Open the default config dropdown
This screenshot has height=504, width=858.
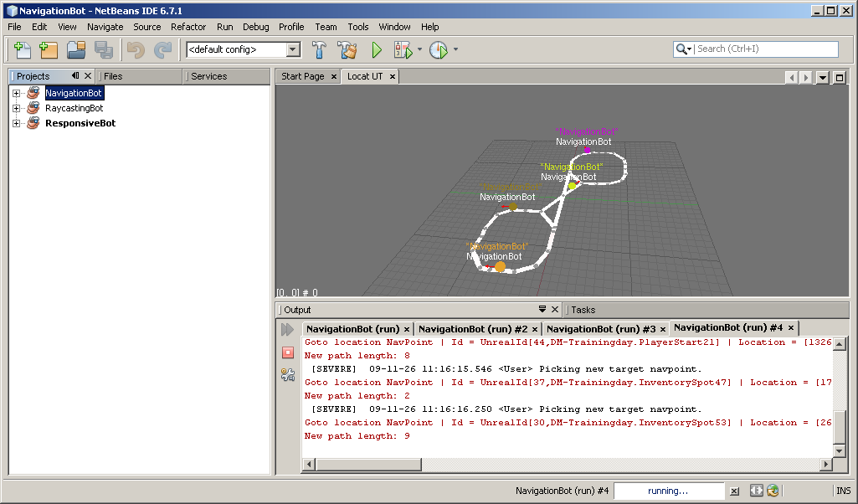click(x=293, y=49)
